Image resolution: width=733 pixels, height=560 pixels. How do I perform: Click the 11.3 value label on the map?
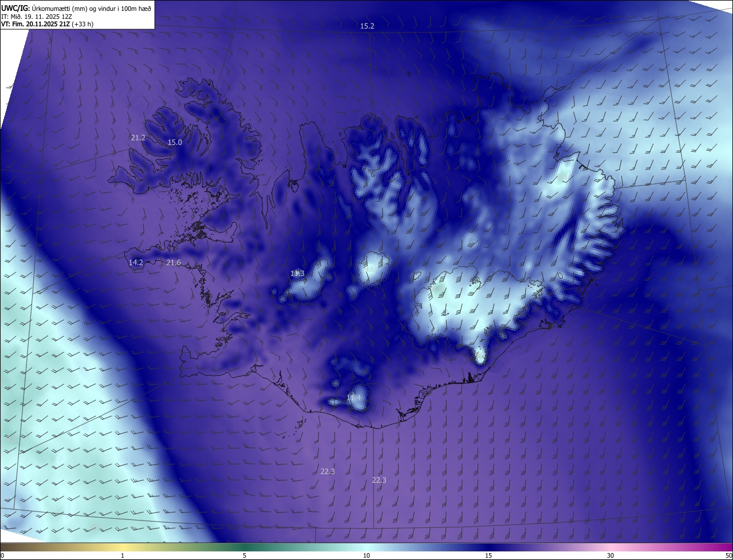[x=297, y=274]
